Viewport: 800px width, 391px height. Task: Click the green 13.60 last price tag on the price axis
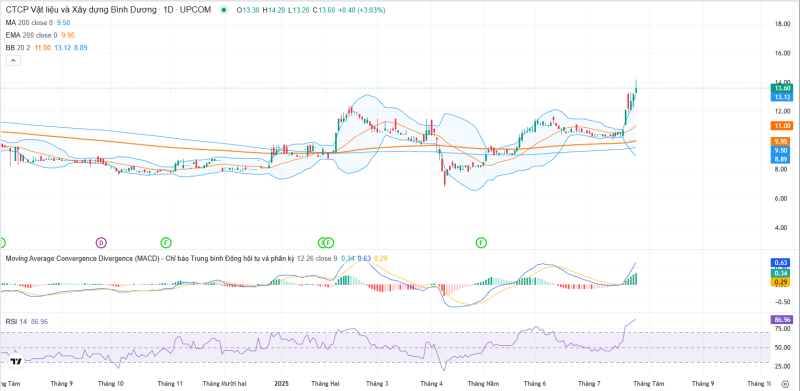coord(782,88)
